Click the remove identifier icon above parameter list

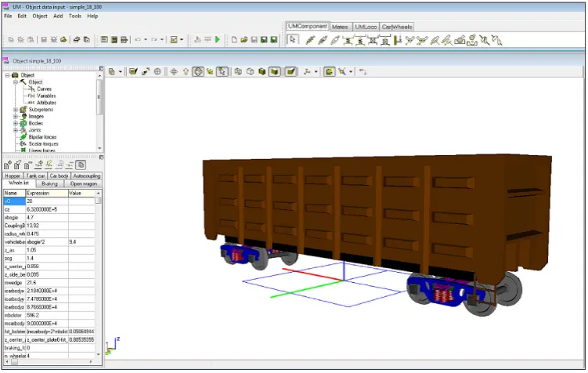(27, 165)
